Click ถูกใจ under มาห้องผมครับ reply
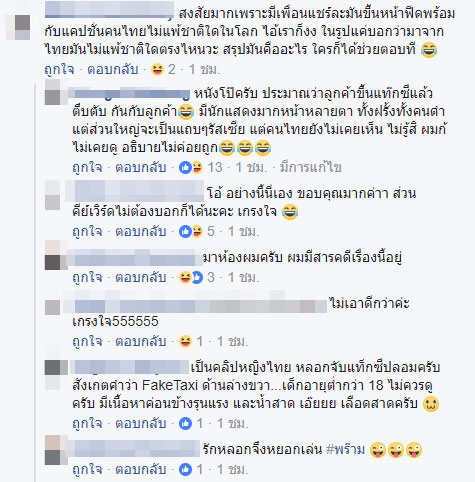Image resolution: width=475 pixels, height=482 pixels. point(87,277)
